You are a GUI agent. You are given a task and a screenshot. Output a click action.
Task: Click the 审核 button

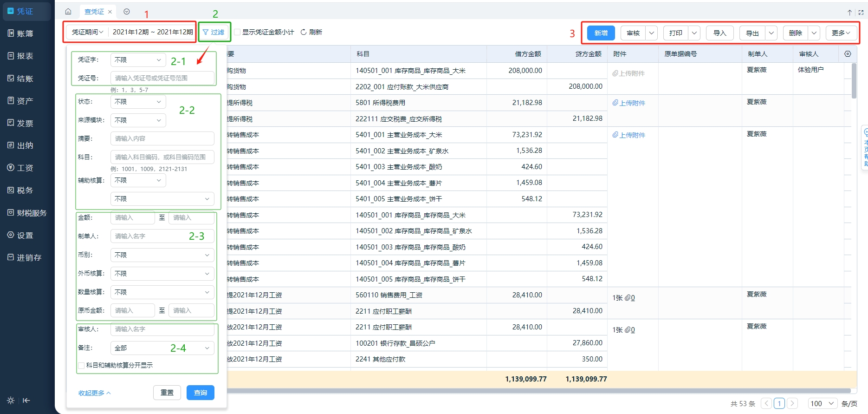(633, 33)
